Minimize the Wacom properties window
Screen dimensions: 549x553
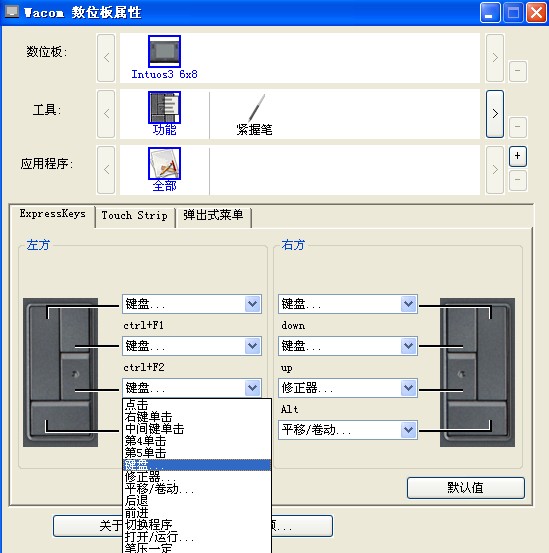pyautogui.click(x=490, y=13)
